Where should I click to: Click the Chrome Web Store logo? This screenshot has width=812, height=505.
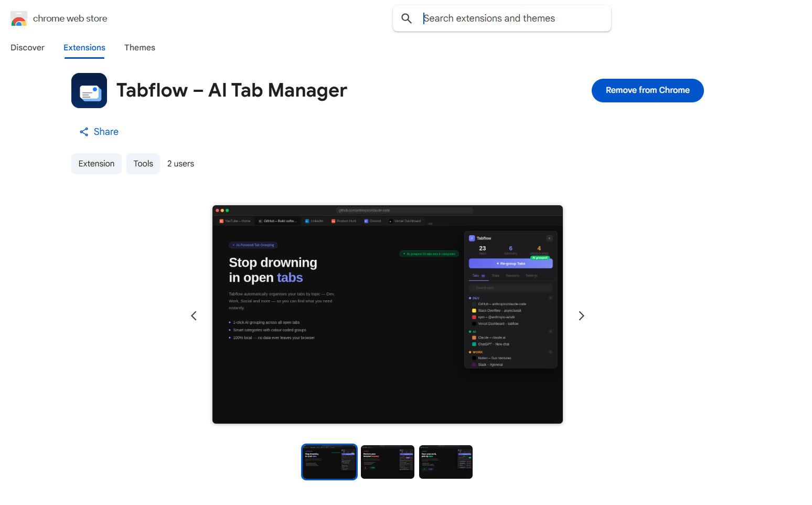pyautogui.click(x=19, y=18)
